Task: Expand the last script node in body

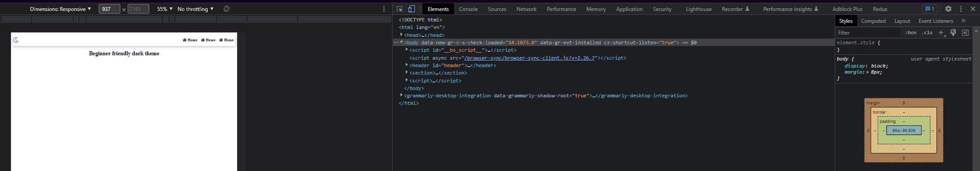Action: [407, 80]
